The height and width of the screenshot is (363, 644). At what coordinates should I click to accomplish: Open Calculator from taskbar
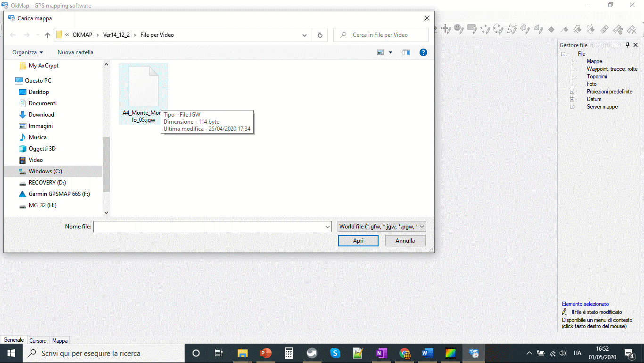289,353
